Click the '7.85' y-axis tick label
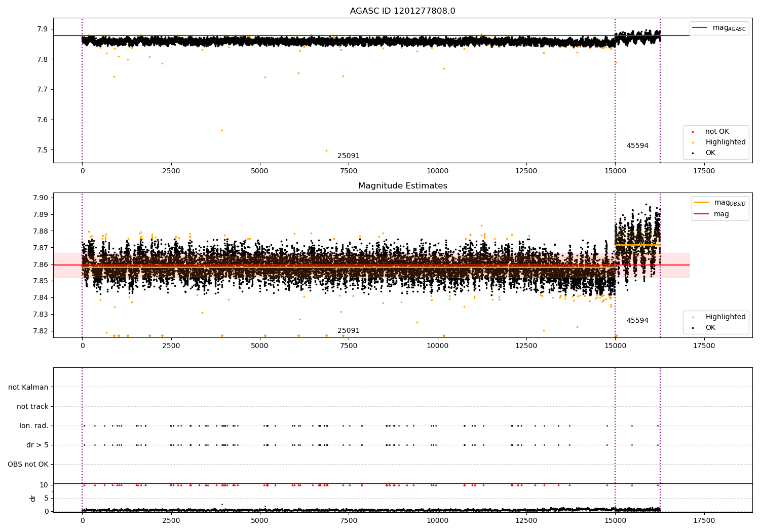 tap(40, 281)
